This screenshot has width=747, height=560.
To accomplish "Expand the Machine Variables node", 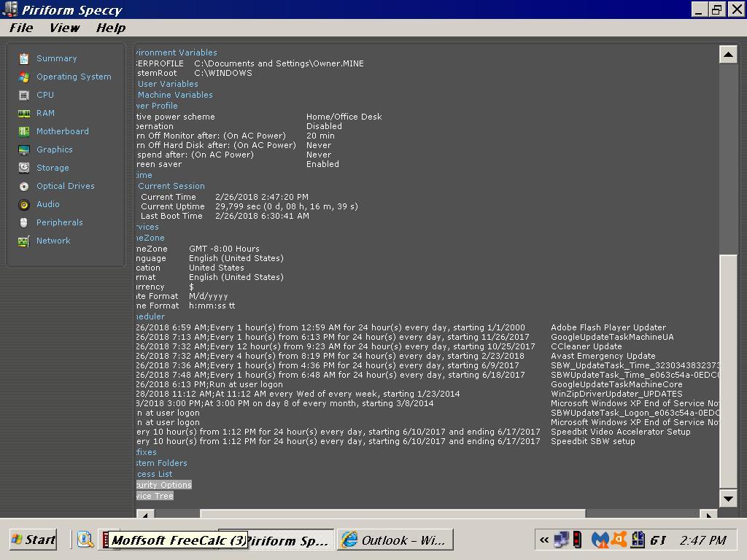I will click(x=175, y=95).
